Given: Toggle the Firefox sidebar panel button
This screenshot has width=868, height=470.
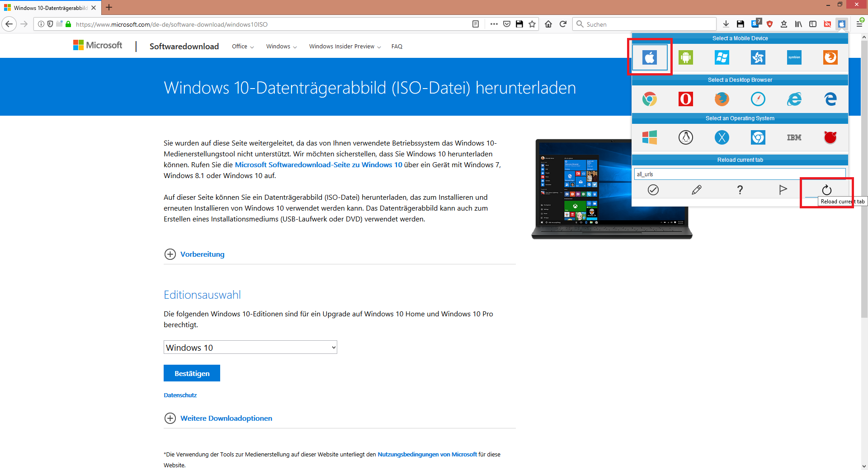Looking at the screenshot, I should point(813,24).
